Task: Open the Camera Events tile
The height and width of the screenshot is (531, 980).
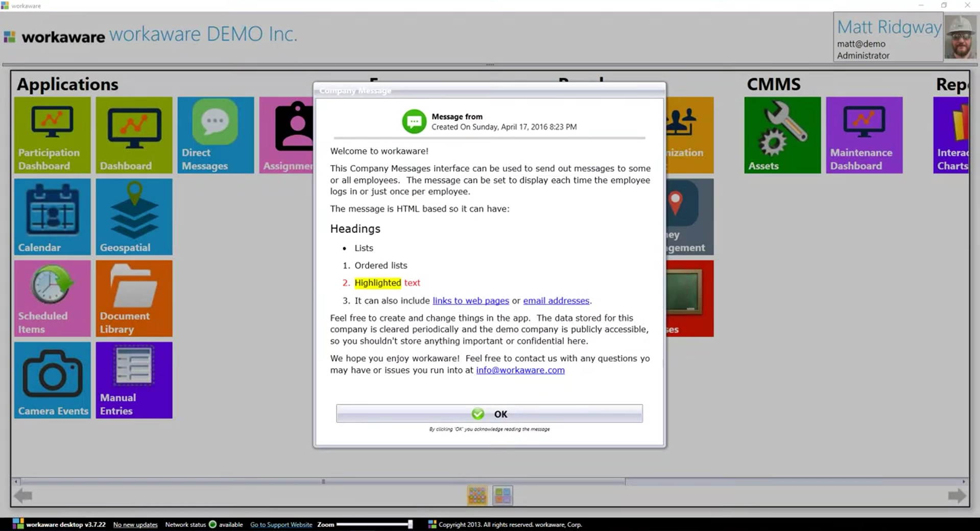Action: coord(53,380)
